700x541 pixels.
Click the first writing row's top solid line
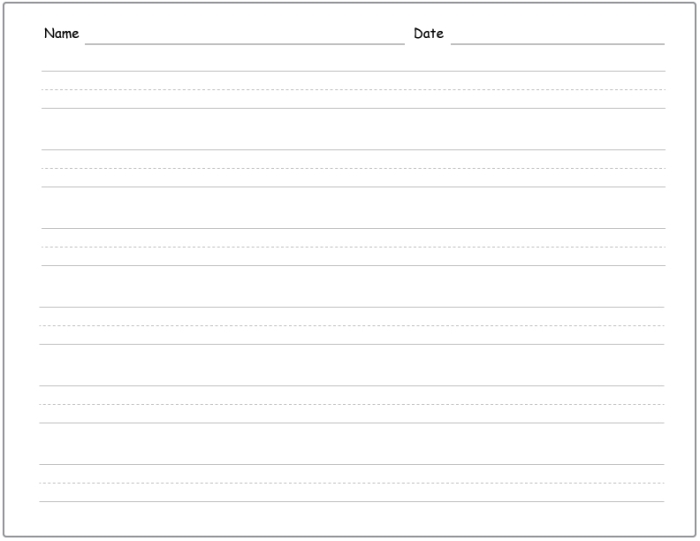click(x=353, y=71)
